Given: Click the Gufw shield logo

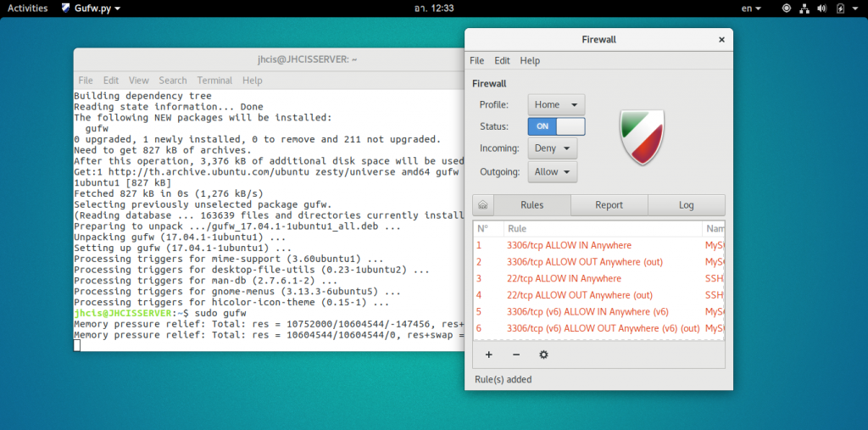Looking at the screenshot, I should pyautogui.click(x=643, y=137).
